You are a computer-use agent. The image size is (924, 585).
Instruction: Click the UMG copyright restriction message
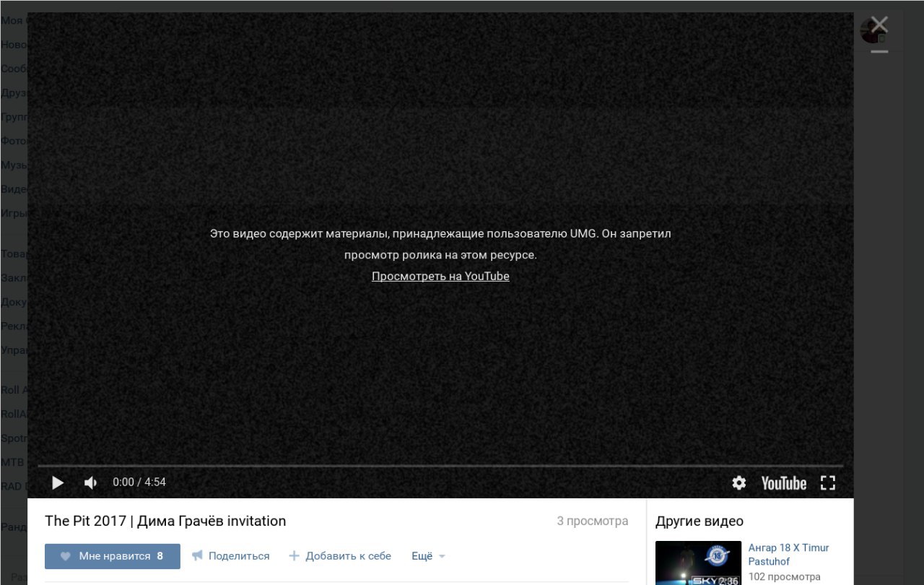[x=440, y=244]
